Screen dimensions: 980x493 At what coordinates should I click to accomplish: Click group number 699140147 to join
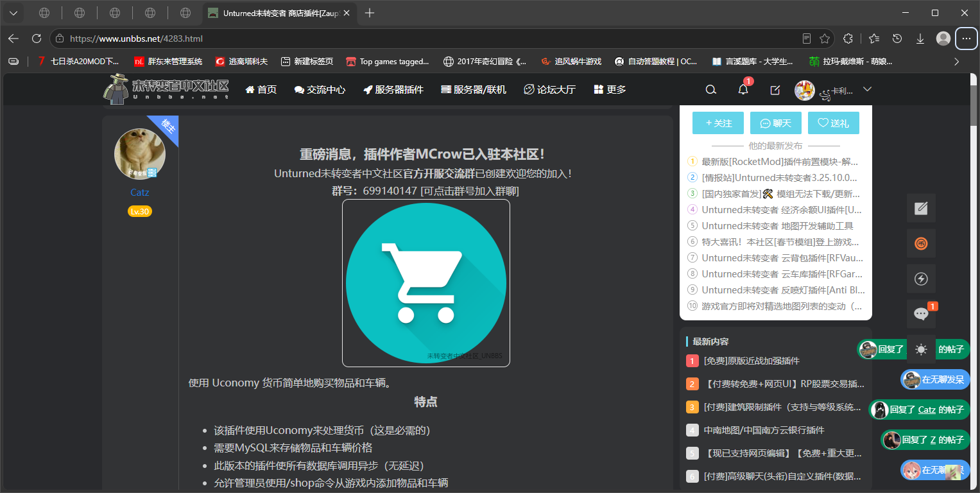click(390, 191)
